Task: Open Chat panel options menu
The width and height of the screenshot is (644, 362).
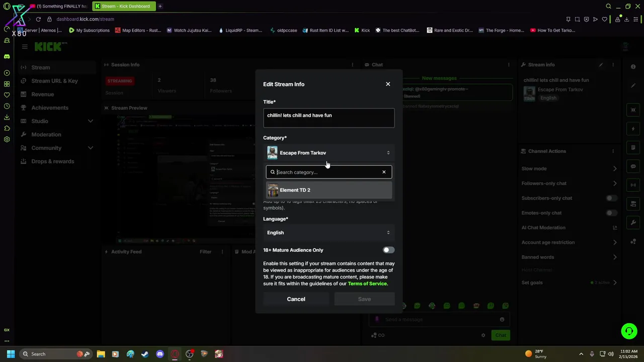Action: [510, 65]
